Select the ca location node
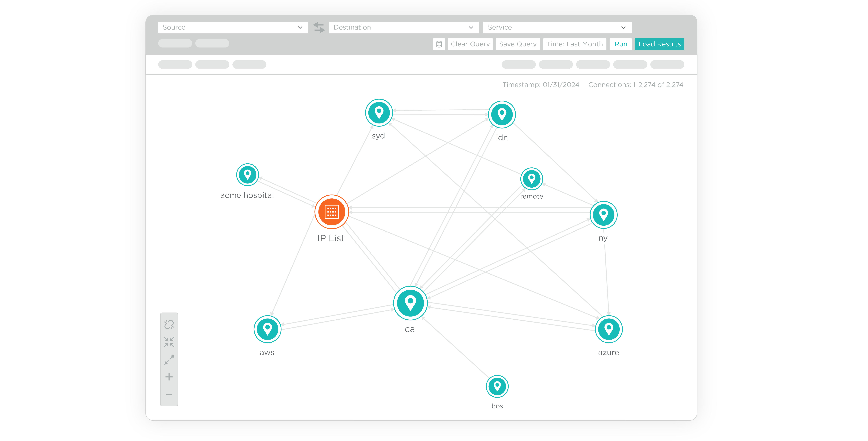 tap(410, 303)
